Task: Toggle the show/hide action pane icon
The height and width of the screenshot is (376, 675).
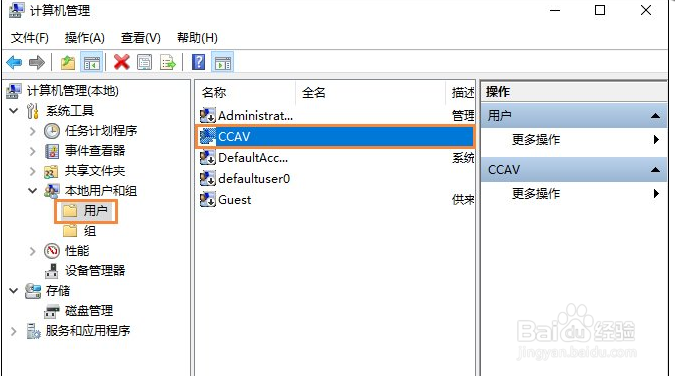Action: coord(223,63)
